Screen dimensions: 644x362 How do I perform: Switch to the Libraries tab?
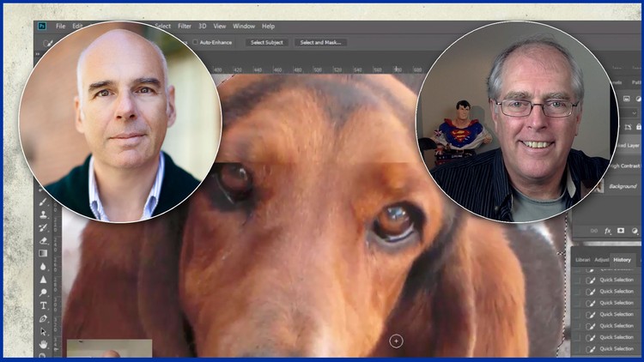pos(582,260)
